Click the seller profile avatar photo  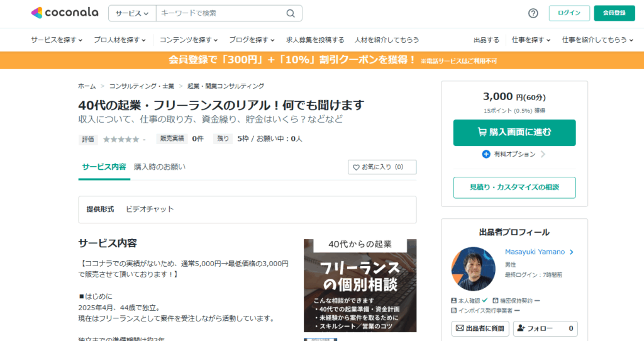[474, 269]
